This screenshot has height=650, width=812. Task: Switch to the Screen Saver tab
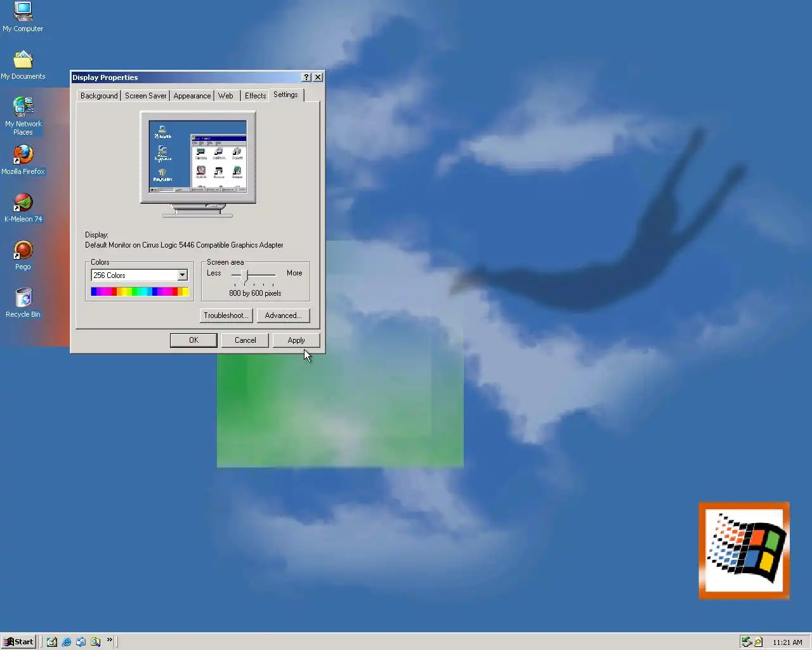pyautogui.click(x=145, y=96)
